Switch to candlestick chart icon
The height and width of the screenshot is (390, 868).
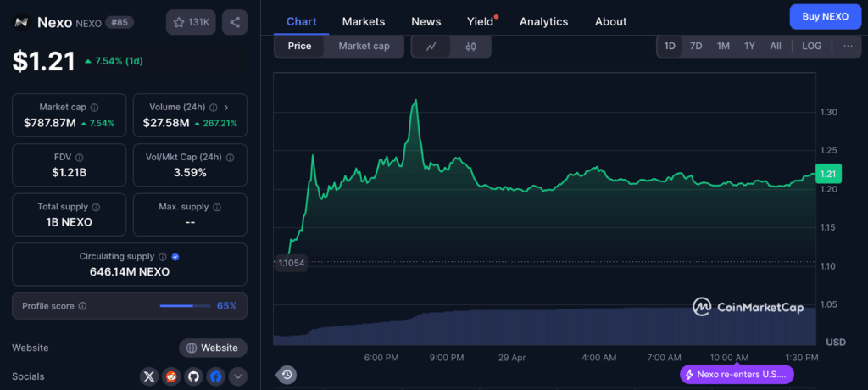coord(470,47)
